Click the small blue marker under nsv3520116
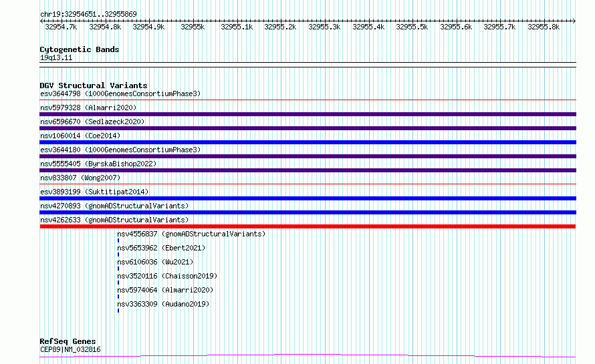 (118, 283)
